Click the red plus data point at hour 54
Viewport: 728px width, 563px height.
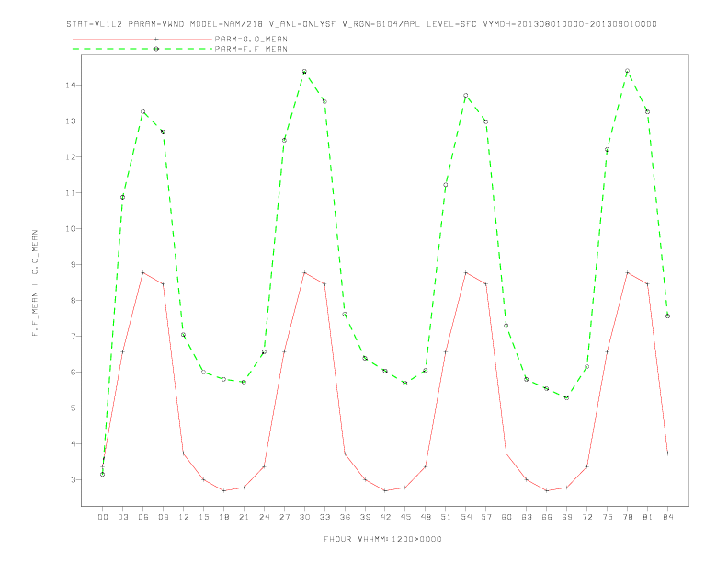pyautogui.click(x=466, y=272)
